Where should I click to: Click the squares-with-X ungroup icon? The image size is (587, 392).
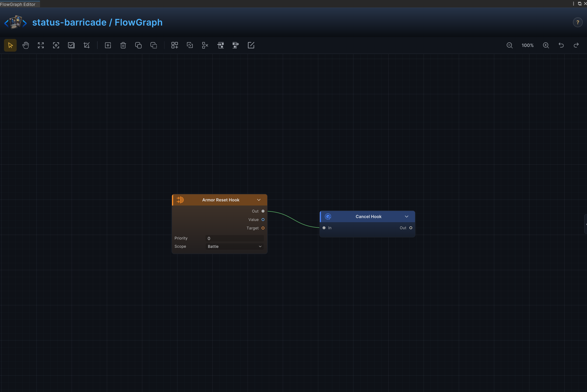click(205, 45)
